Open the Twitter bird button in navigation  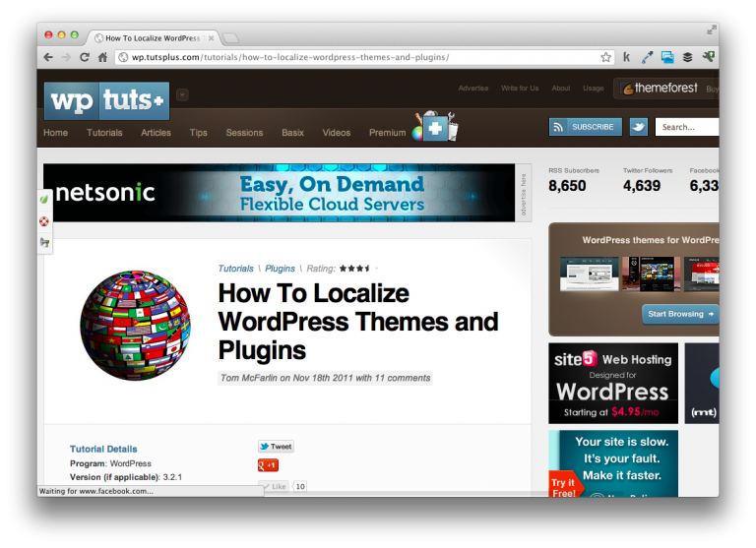coord(638,127)
